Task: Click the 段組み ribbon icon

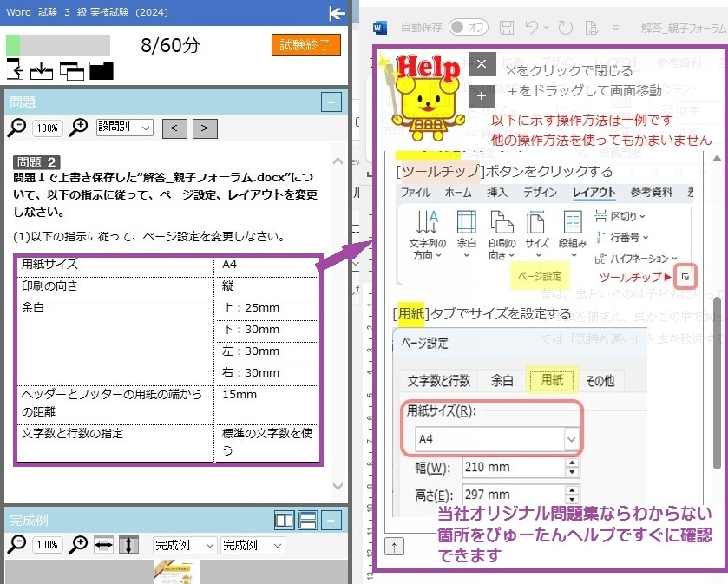Action: coord(573,235)
